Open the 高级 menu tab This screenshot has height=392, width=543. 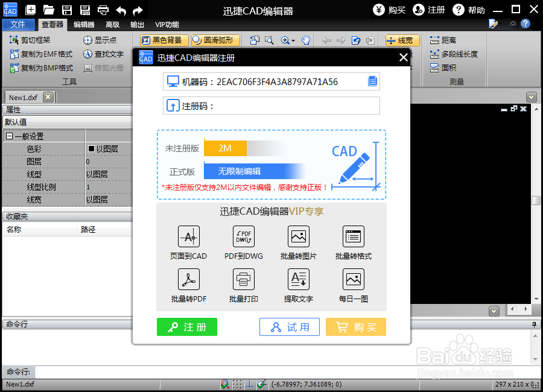112,24
